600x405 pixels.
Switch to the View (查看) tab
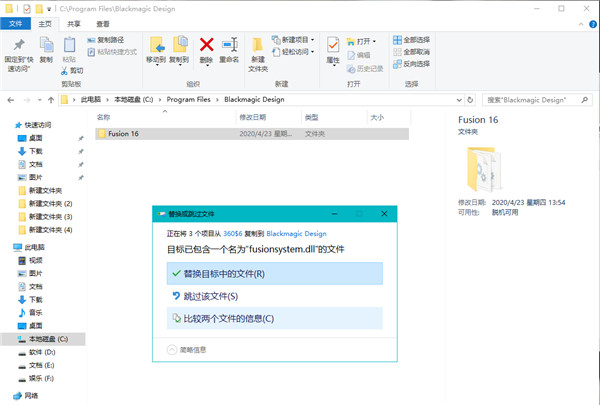tap(103, 24)
